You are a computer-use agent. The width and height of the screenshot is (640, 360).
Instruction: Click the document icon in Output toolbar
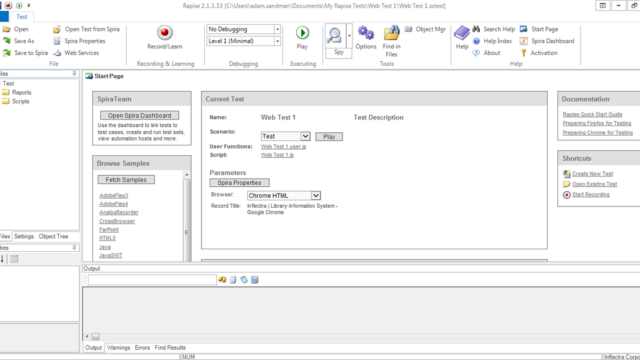point(233,280)
